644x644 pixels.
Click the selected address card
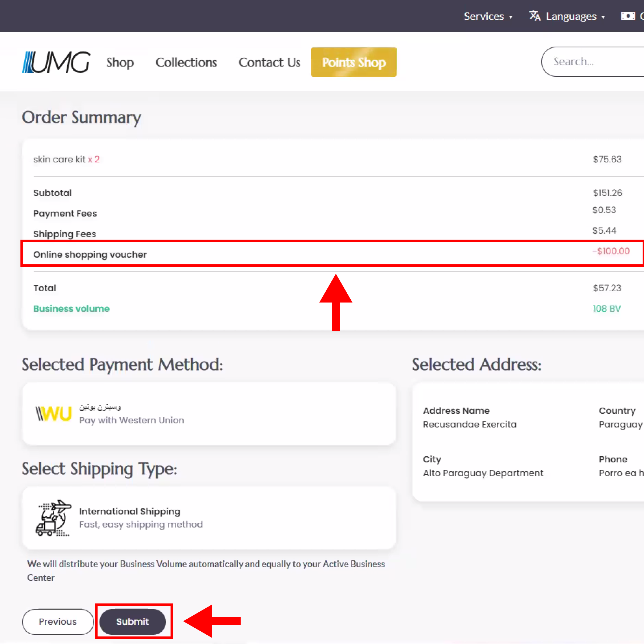tap(528, 442)
